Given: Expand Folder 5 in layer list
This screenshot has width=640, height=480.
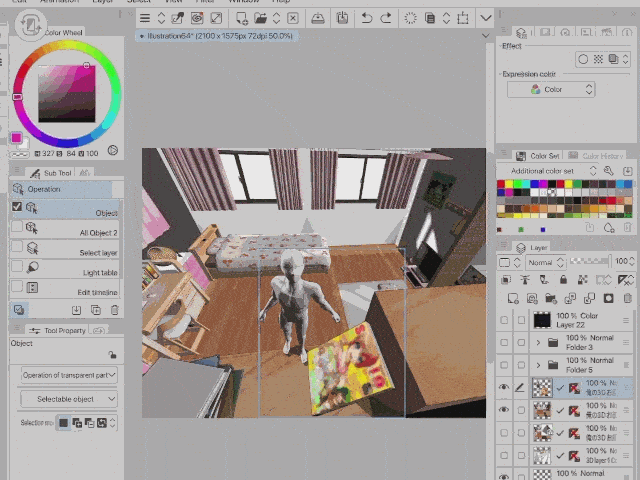Looking at the screenshot, I should [538, 365].
